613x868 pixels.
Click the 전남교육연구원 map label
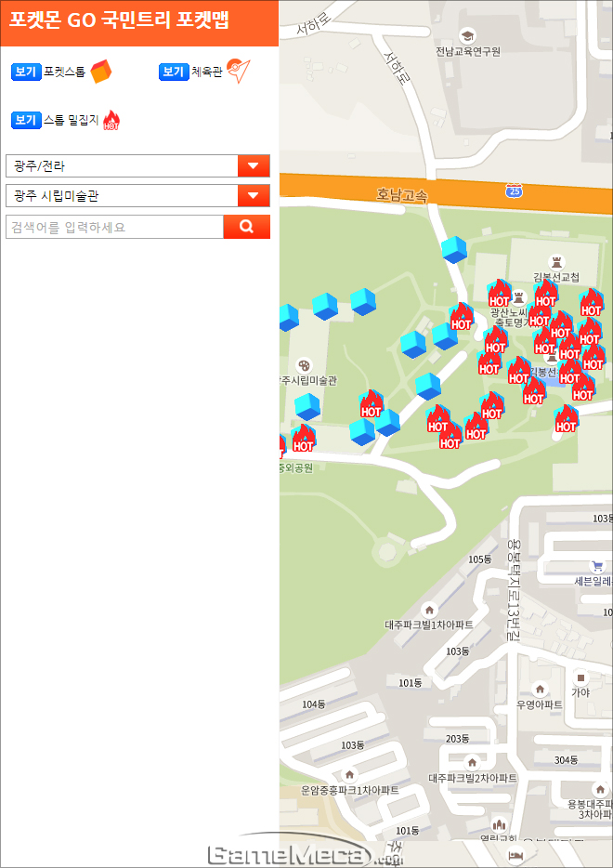[467, 51]
